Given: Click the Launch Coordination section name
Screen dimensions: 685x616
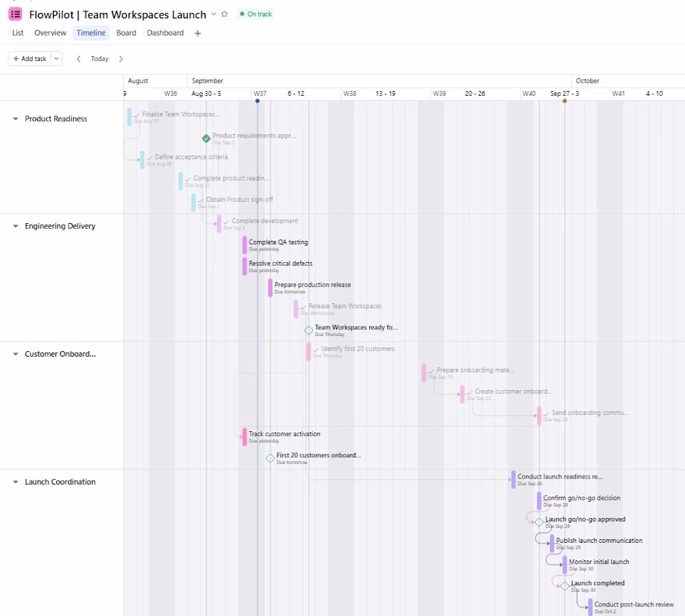Looking at the screenshot, I should click(60, 482).
